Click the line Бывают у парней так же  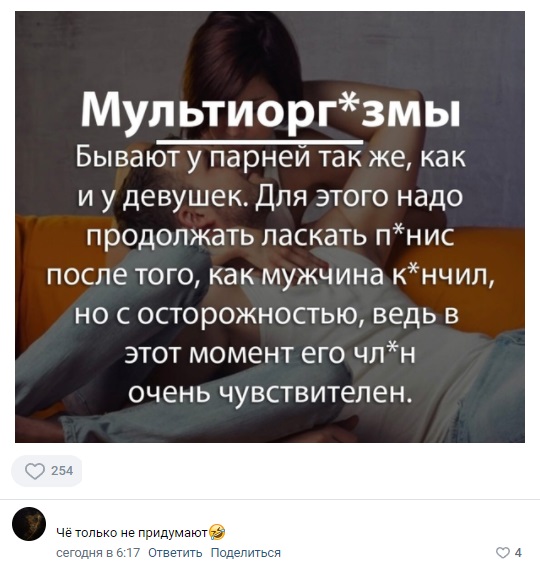click(271, 157)
